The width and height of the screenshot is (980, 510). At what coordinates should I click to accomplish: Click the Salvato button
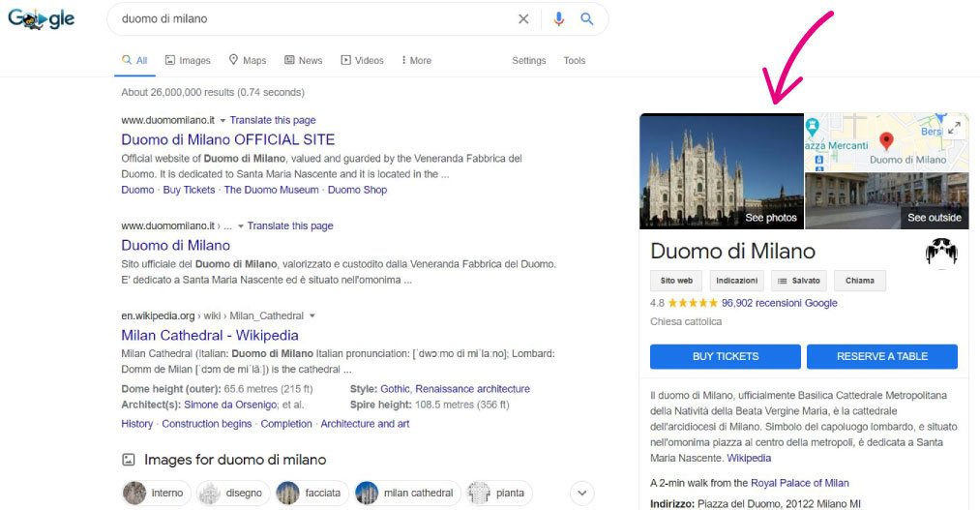(x=799, y=281)
